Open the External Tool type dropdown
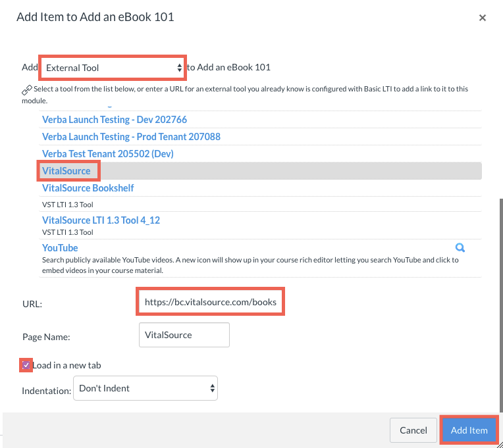This screenshot has width=503, height=448. 113,68
